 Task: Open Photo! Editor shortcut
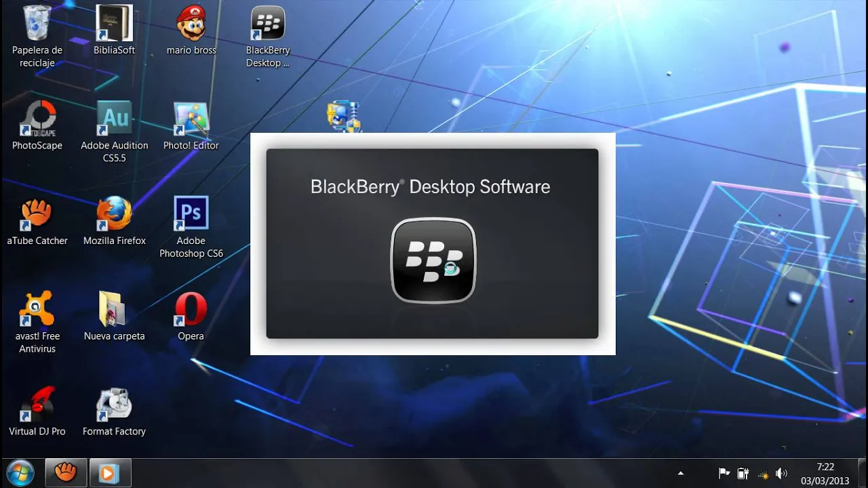pos(191,126)
